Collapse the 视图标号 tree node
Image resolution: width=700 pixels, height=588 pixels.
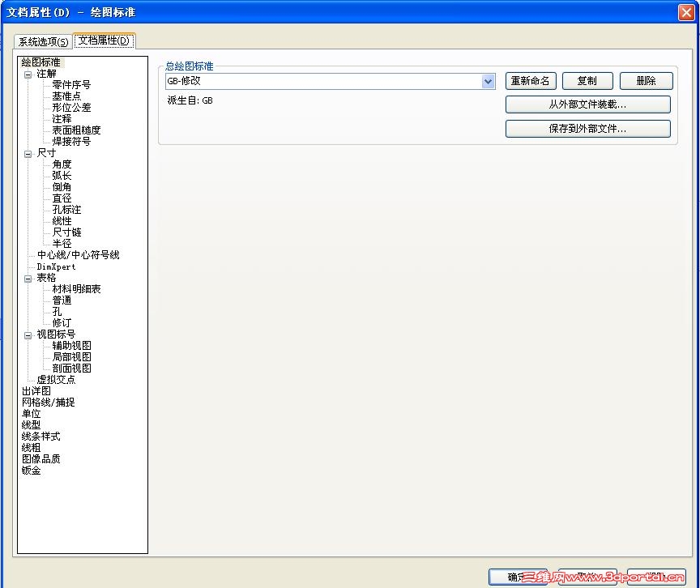[28, 335]
